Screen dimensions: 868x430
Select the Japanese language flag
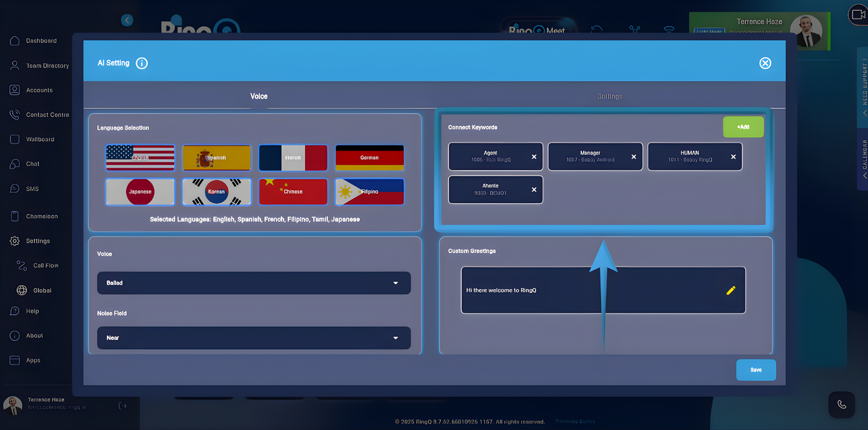[140, 192]
